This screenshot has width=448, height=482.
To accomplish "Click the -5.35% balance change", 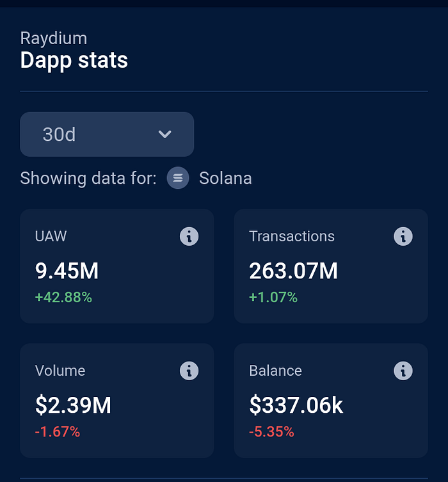I will 271,432.
